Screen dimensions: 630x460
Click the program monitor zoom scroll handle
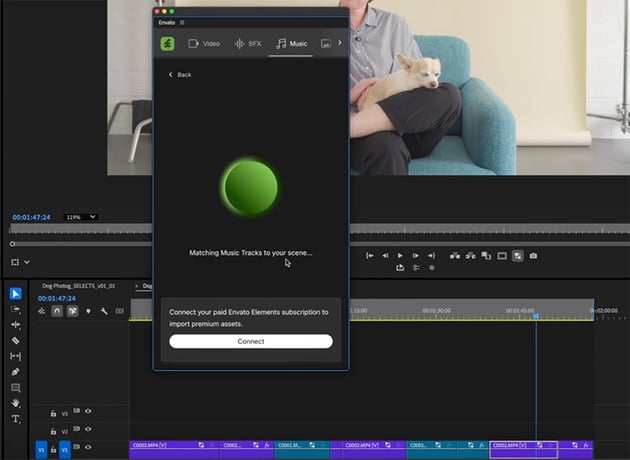tap(12, 244)
